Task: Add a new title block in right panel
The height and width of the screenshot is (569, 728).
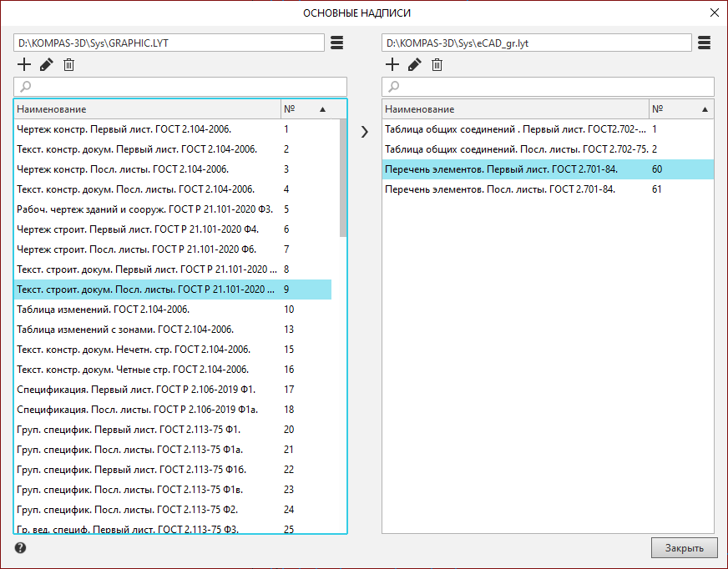Action: 392,65
